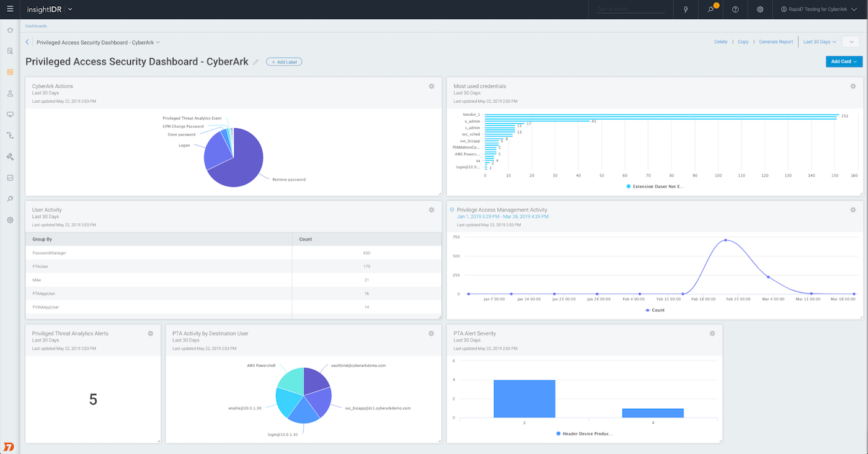Open the hamburger navigation menu
Screen dimensions: 868x454
click(x=10, y=9)
